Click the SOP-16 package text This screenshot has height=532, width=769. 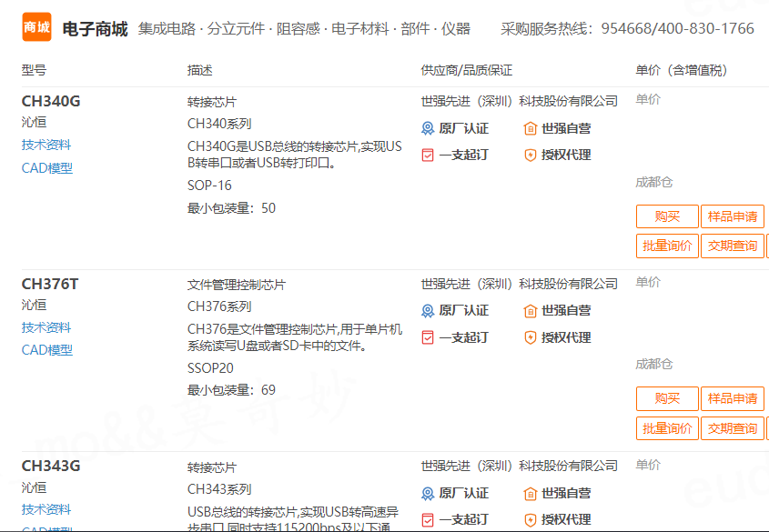[209, 186]
